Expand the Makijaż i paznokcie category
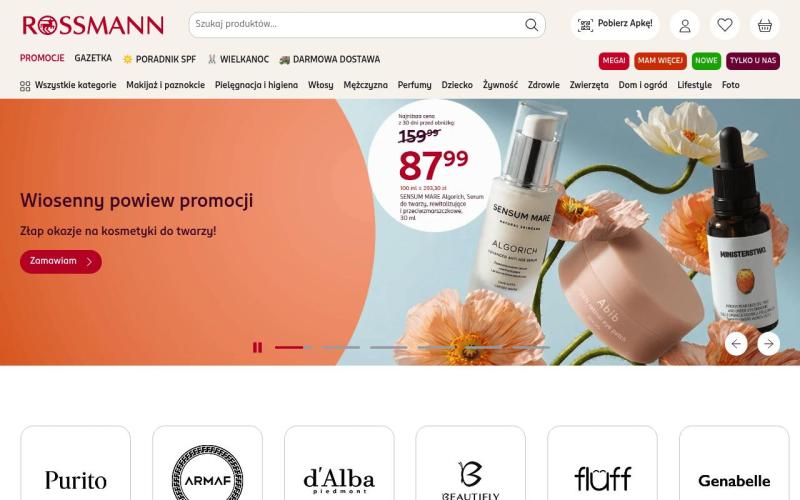The height and width of the screenshot is (500, 800). [165, 85]
